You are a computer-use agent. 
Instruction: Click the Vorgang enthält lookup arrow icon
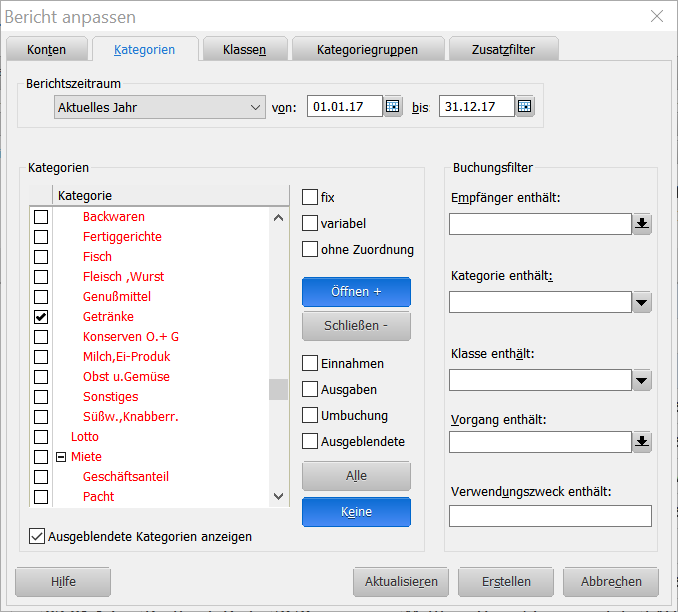642,441
